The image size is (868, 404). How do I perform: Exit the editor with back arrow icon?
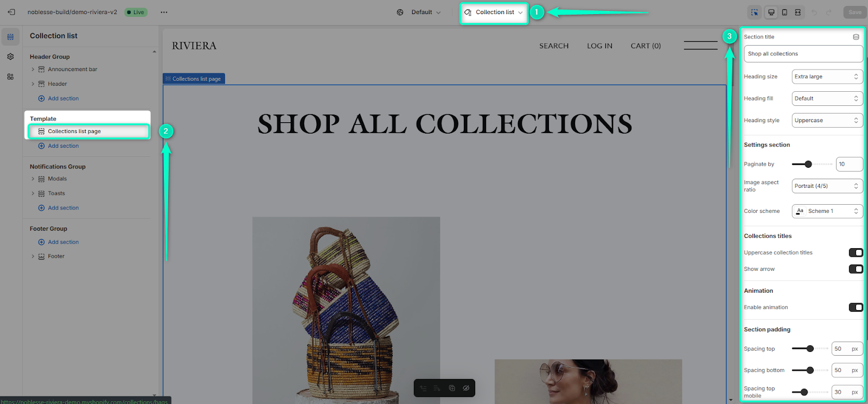[x=11, y=12]
